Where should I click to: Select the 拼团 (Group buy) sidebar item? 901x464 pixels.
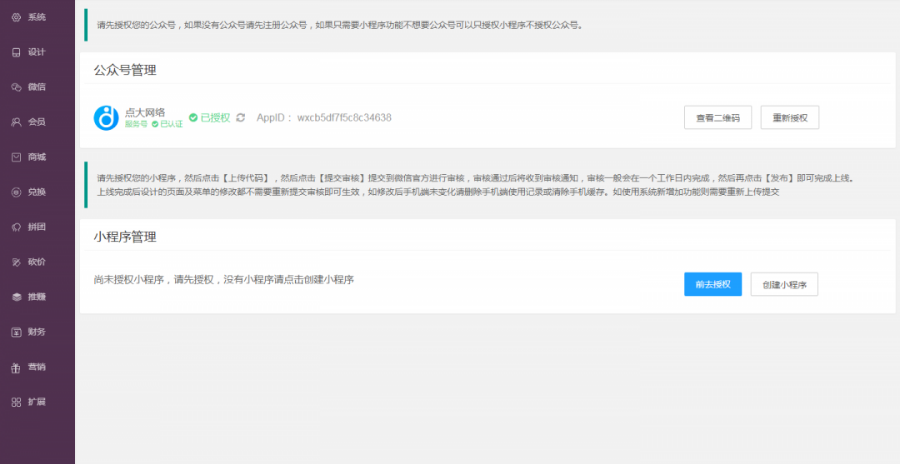coord(30,227)
